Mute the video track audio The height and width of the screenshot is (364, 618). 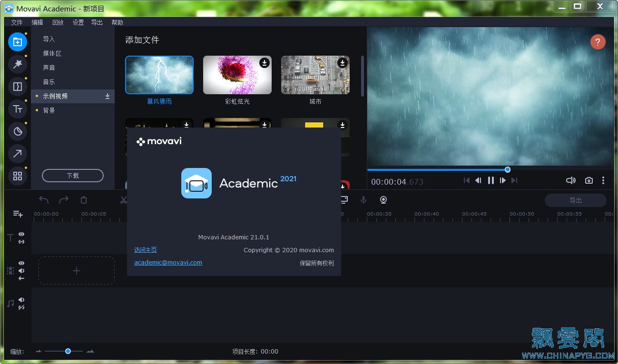[21, 271]
